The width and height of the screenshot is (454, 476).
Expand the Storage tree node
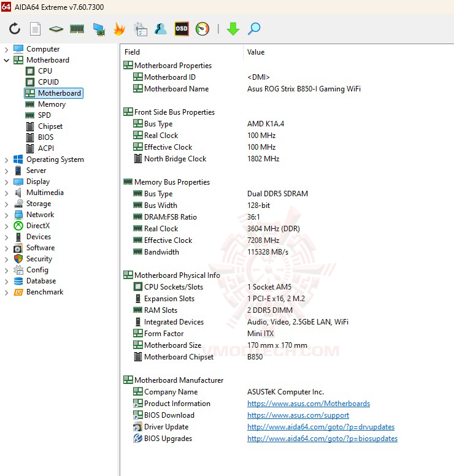tap(6, 204)
